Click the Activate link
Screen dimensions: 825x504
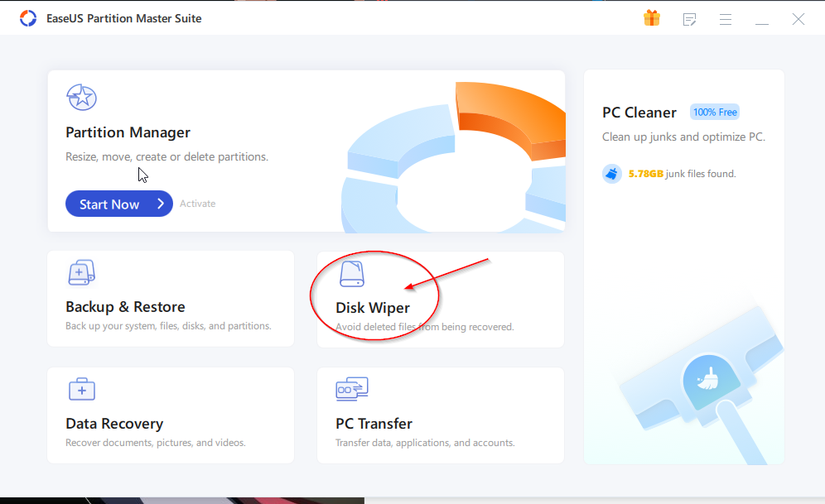pyautogui.click(x=197, y=204)
